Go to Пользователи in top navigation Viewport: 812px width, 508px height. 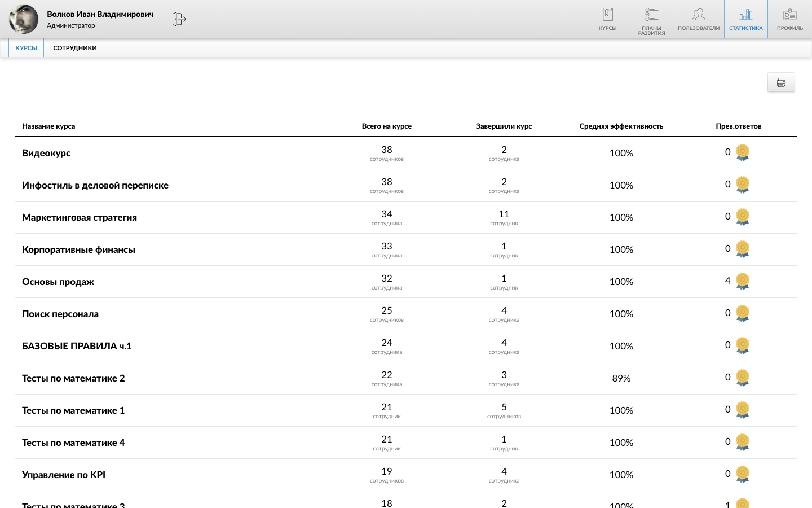(x=699, y=19)
